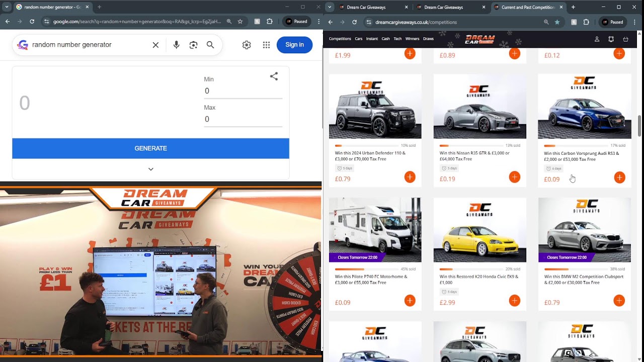This screenshot has width=644, height=362.
Task: Toggle bookmark star for dreamcargiveaways page
Action: [x=557, y=22]
